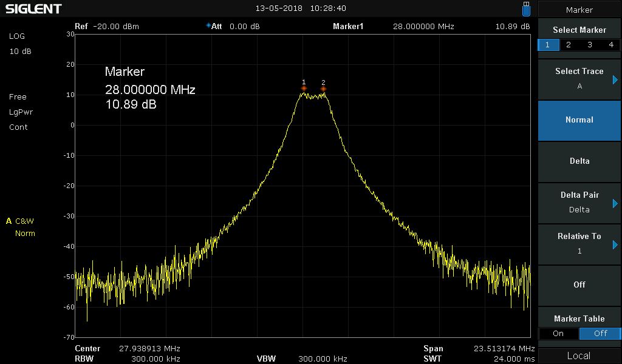Viewport: 622px width, 364px height.
Task: Click the Span frequency value
Action: (x=504, y=349)
